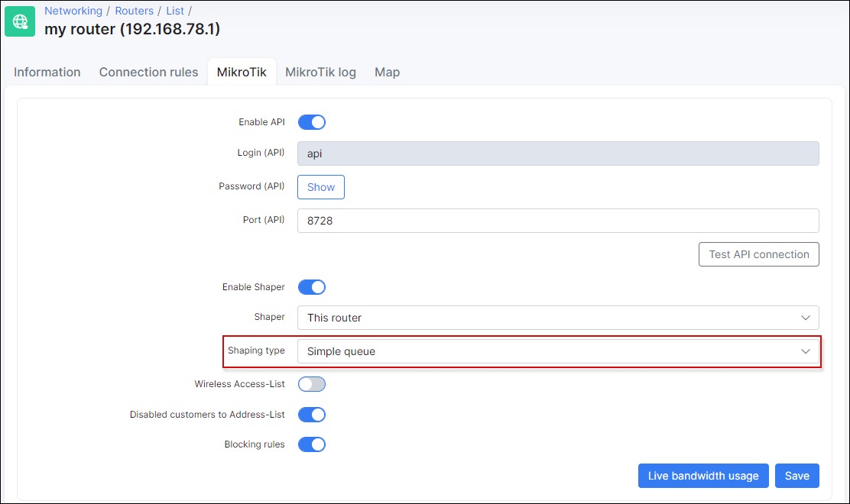Click the my router (192.168.78.1) title

point(132,29)
